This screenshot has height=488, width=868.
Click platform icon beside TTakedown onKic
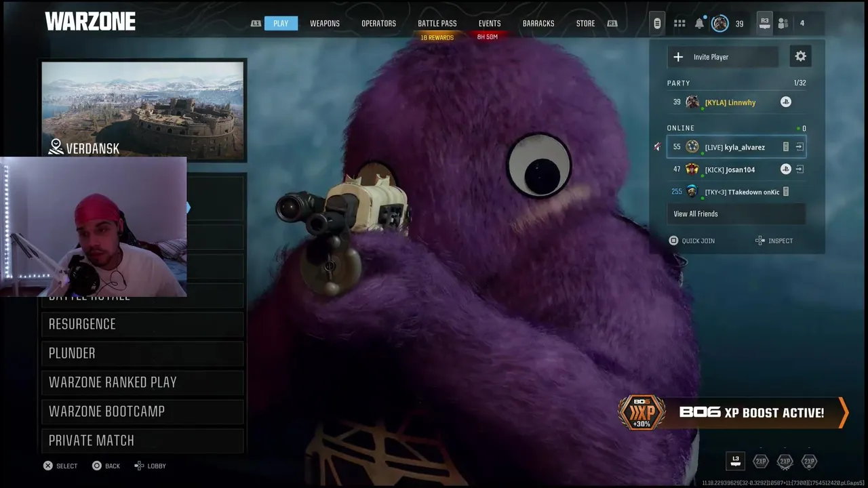click(x=786, y=192)
